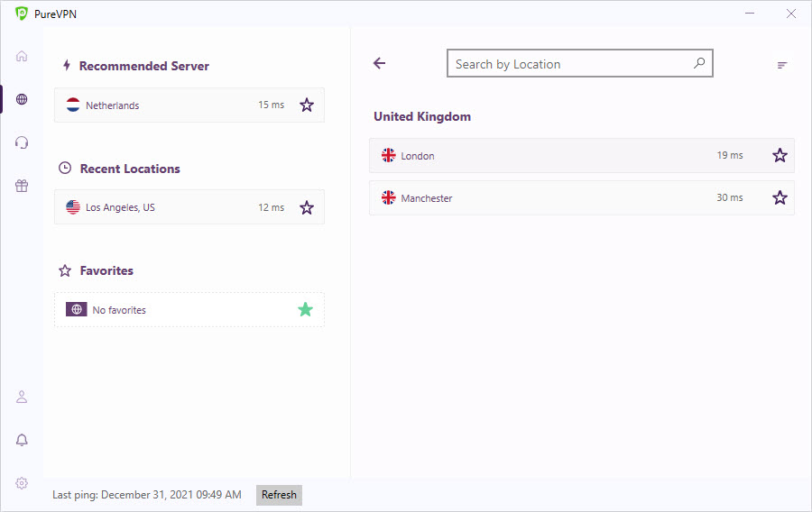Viewport: 812px width, 512px height.
Task: Click the globe icon in No favorites
Action: 76,309
